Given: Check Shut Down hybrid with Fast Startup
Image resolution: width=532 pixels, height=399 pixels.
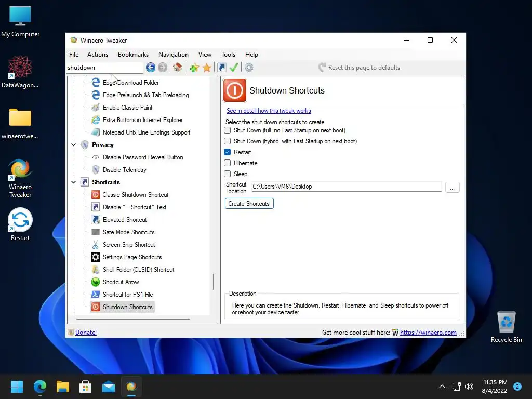Looking at the screenshot, I should point(228,141).
